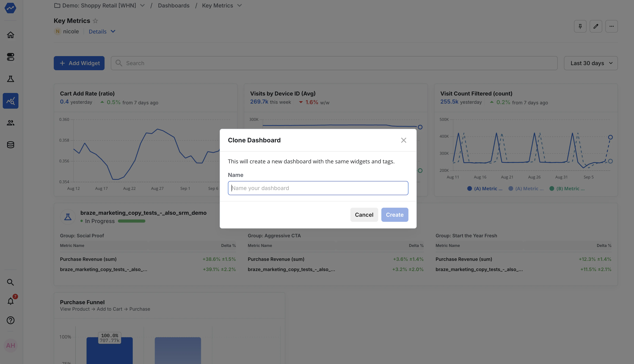Open notifications via the bell icon
634x364 pixels.
(11, 301)
